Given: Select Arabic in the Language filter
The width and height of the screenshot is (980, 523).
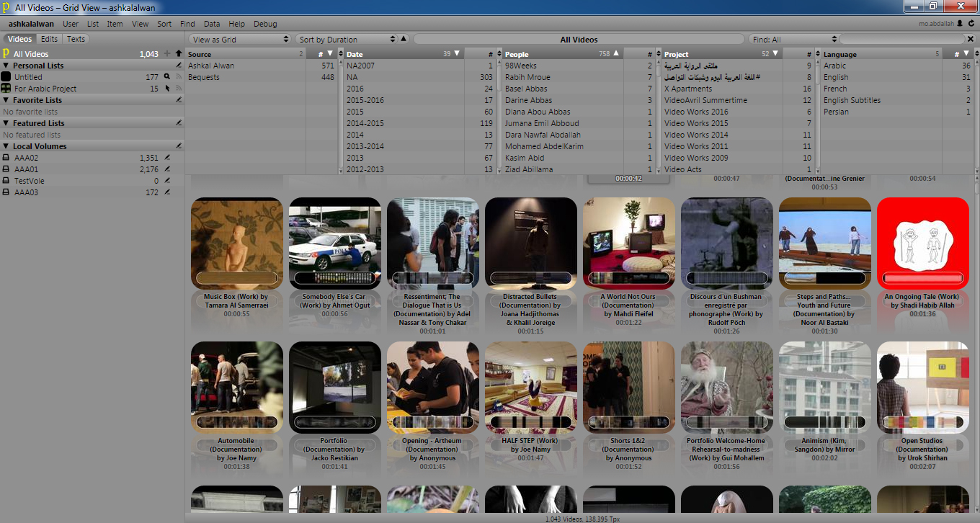Looking at the screenshot, I should point(897,66).
